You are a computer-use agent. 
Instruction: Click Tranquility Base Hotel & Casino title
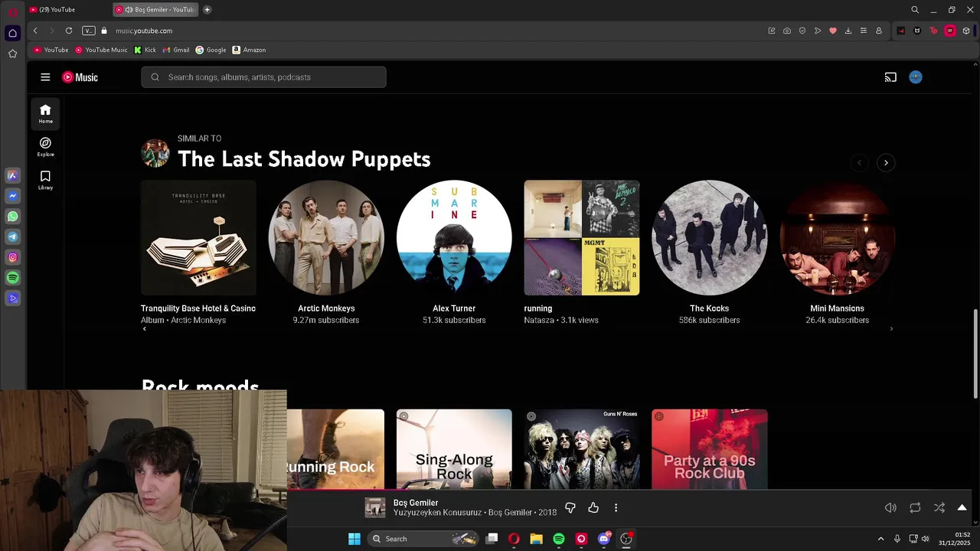(x=198, y=308)
